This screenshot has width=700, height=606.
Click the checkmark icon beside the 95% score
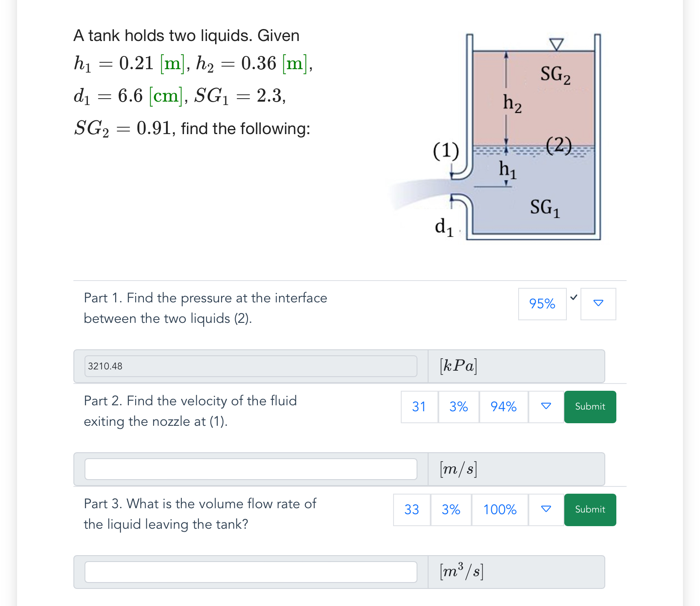[x=574, y=297]
